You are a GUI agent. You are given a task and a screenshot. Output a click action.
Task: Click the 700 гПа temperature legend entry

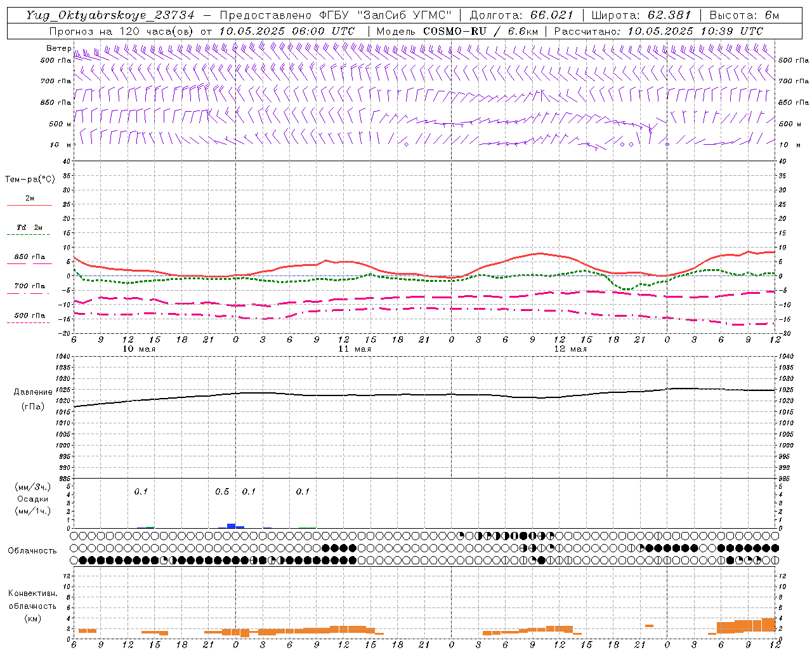pos(29,286)
